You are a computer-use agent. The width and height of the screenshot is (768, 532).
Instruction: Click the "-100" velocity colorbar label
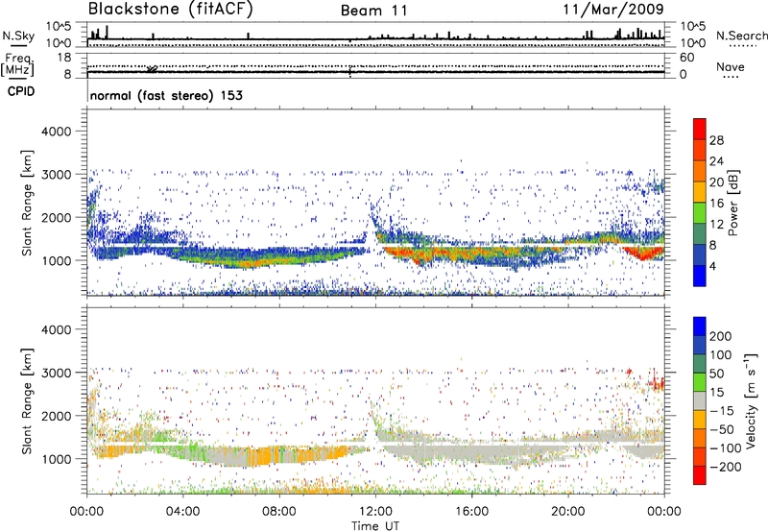[x=726, y=448]
